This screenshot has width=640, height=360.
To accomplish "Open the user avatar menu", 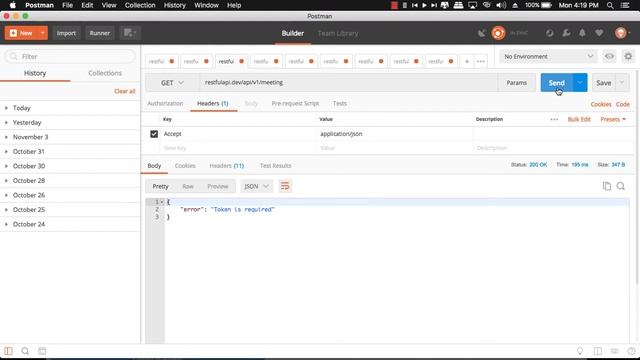I will point(622,33).
